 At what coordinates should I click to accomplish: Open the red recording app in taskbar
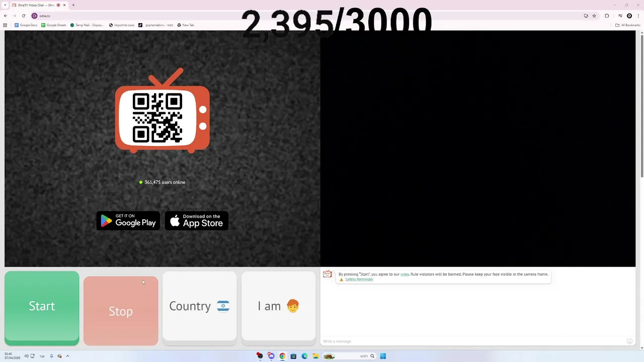(x=260, y=356)
